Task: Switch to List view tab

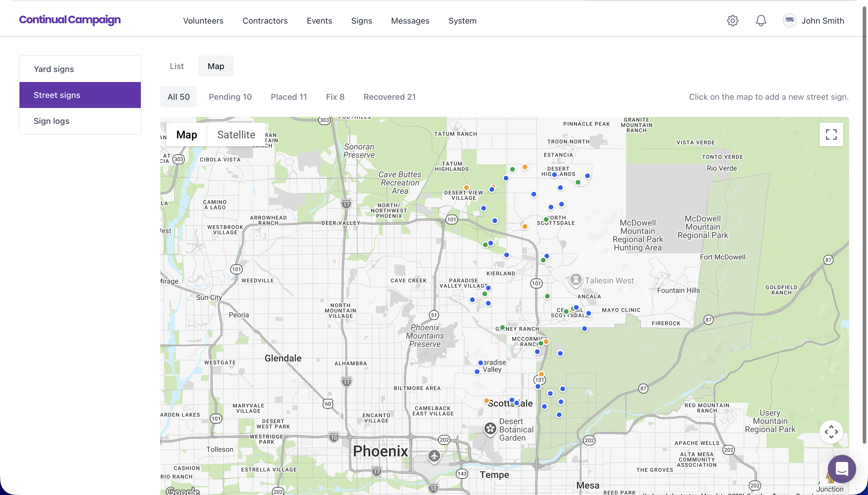Action: pyautogui.click(x=177, y=66)
